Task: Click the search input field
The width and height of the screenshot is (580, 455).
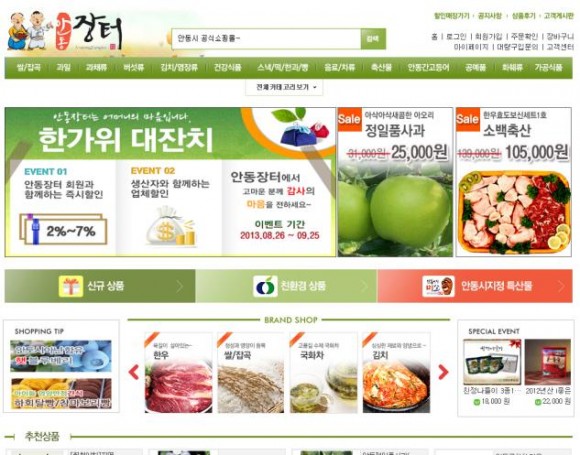Action: click(x=266, y=38)
